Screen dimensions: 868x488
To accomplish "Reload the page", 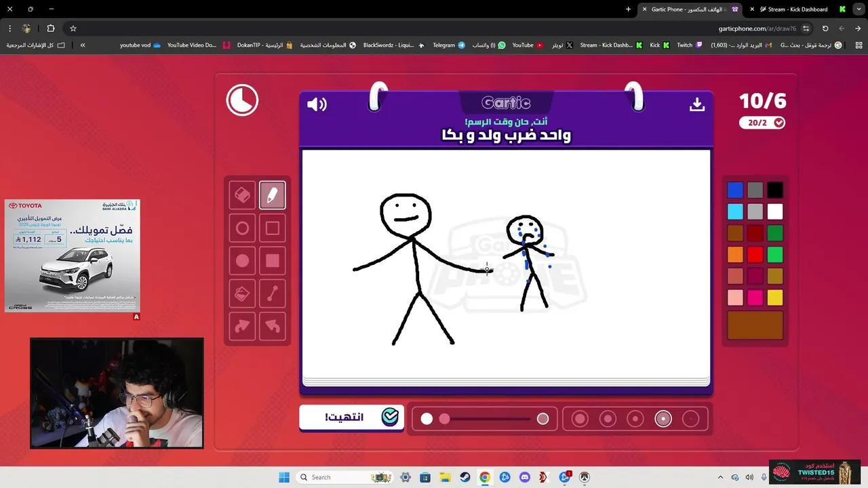I will pyautogui.click(x=825, y=28).
